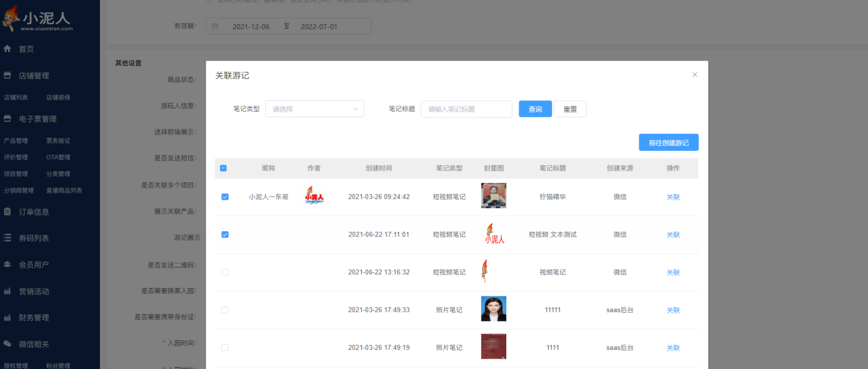Open 产品管理 in the sidebar submenu
Viewport: 868px width, 369px height.
pyautogui.click(x=16, y=141)
